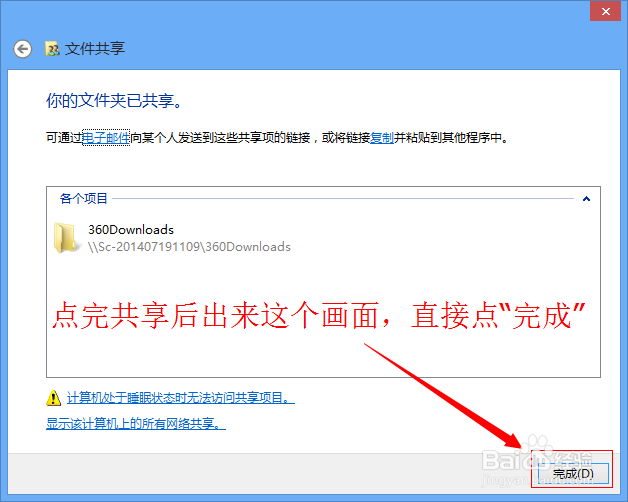This screenshot has height=502, width=628.
Task: Click the 文件共享 window title
Action: pos(95,49)
